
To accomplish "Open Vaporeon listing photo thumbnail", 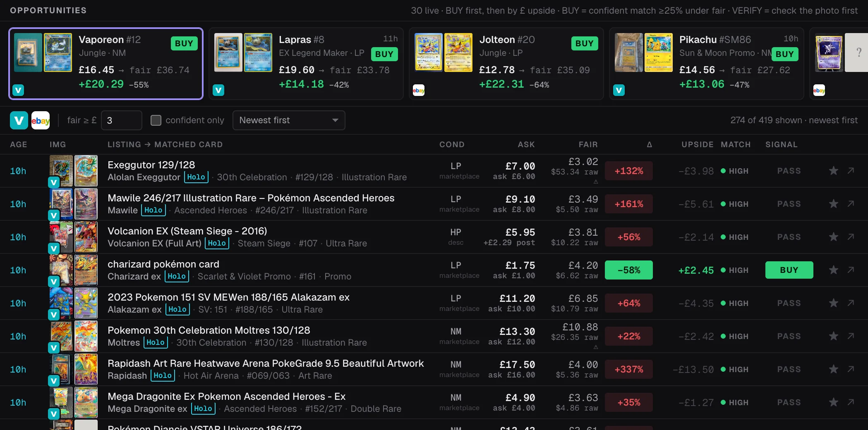I will pos(28,53).
